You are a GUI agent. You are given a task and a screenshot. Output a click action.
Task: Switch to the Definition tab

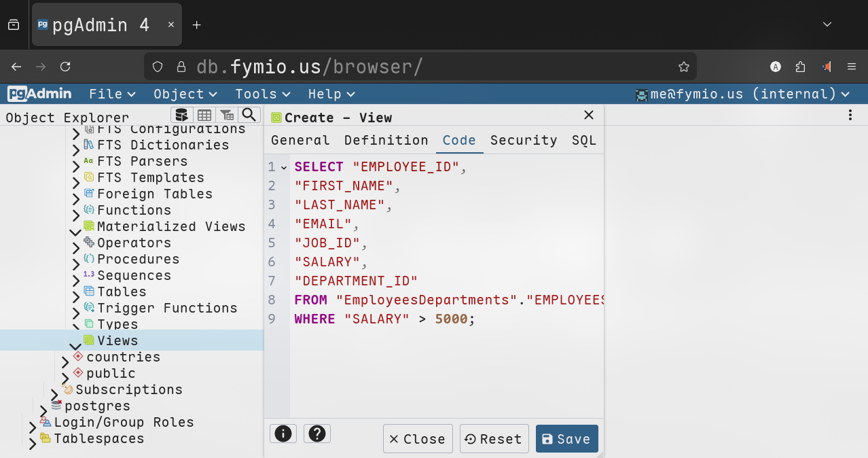[386, 140]
